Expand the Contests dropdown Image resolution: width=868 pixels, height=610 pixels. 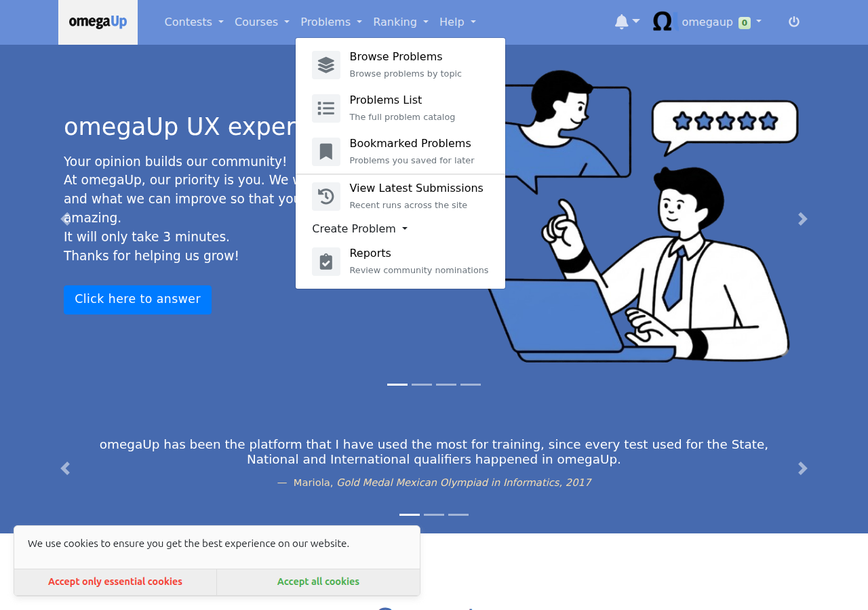194,22
